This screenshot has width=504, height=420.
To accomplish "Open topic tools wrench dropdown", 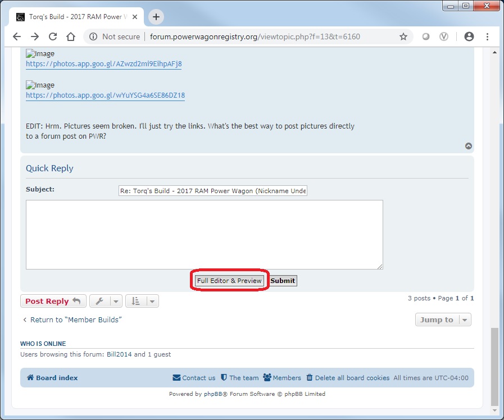I will (106, 302).
